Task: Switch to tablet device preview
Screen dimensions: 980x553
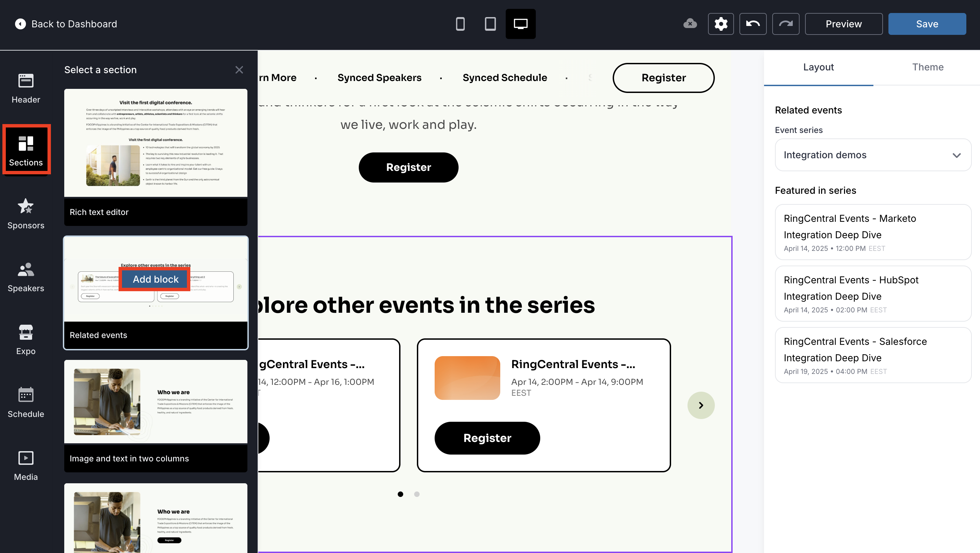Action: (x=490, y=24)
